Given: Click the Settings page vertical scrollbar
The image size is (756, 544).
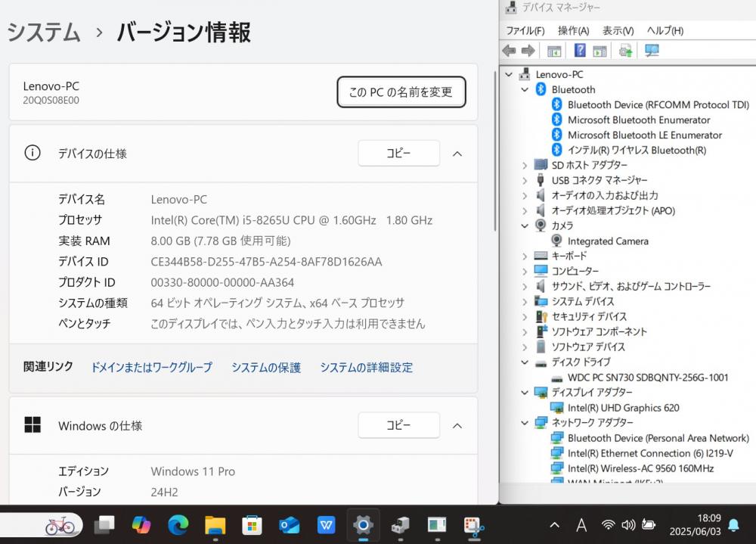Looking at the screenshot, I should coord(494,151).
